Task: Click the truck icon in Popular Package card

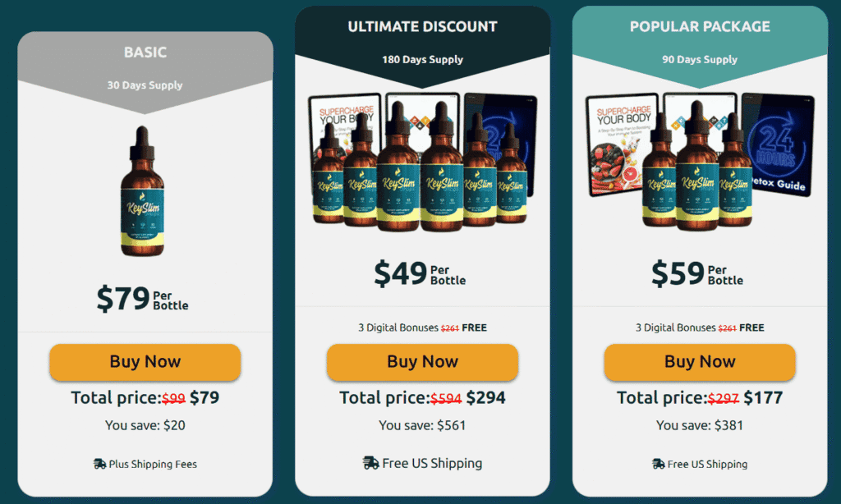Action: pyautogui.click(x=658, y=464)
